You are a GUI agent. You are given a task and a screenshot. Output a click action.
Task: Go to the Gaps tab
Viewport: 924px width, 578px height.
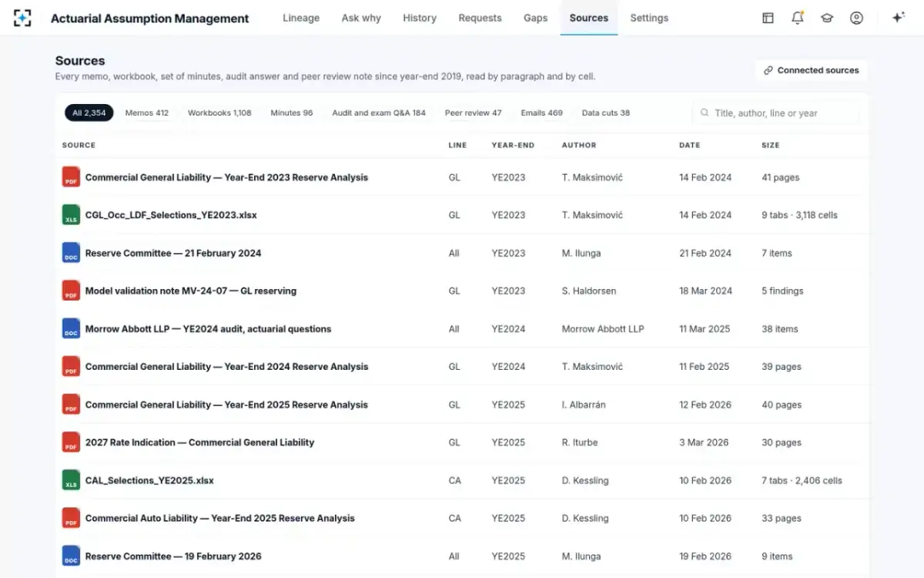[536, 18]
